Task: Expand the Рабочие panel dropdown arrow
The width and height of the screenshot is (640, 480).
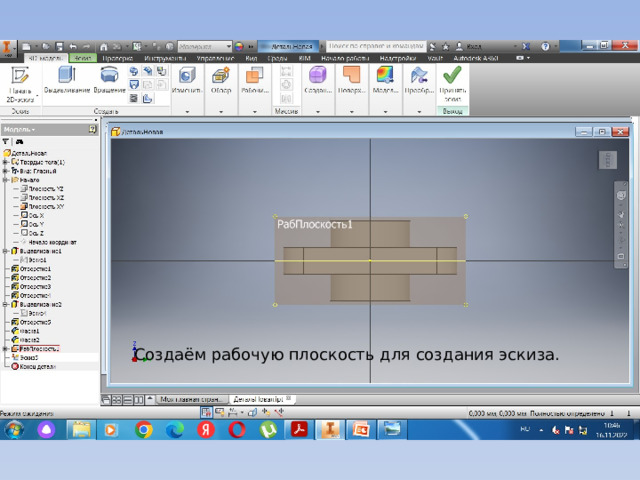Action: pyautogui.click(x=255, y=111)
